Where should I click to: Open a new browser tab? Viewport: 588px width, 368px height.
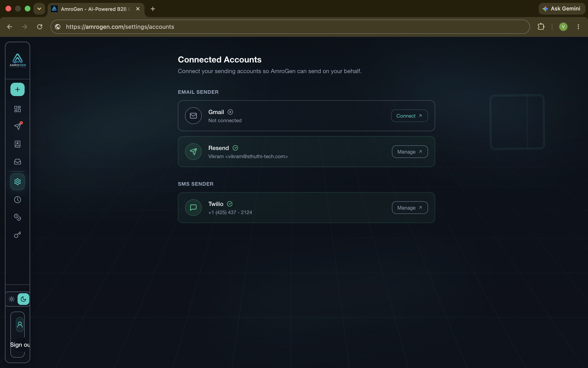coord(153,9)
